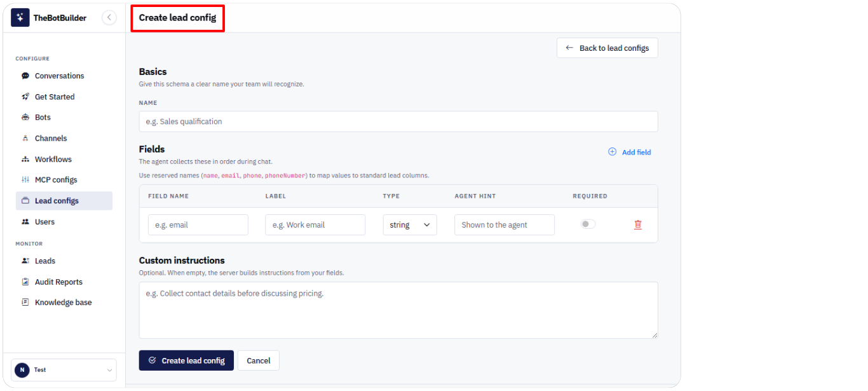Click the Label input with Work email placeholder
Image resolution: width=868 pixels, height=391 pixels.
315,225
